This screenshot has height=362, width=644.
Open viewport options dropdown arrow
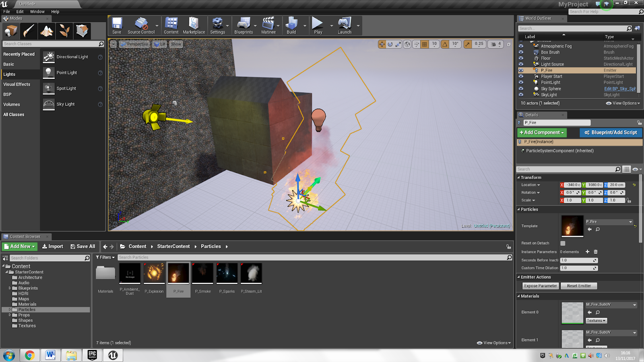point(114,44)
